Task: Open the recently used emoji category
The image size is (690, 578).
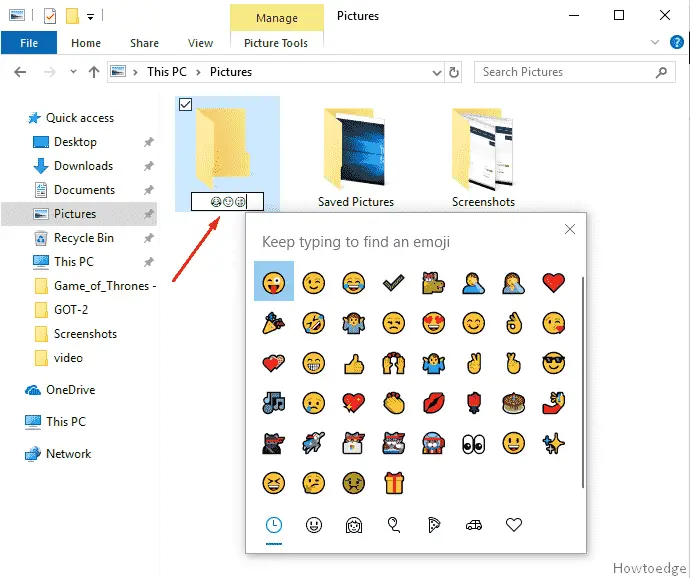Action: pos(274,525)
